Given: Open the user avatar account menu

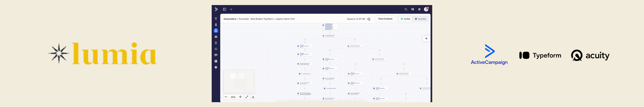Looking at the screenshot, I should point(426,9).
